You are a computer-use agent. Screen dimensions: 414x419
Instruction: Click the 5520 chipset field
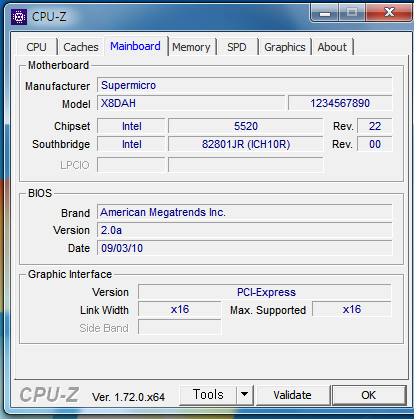[x=246, y=126]
